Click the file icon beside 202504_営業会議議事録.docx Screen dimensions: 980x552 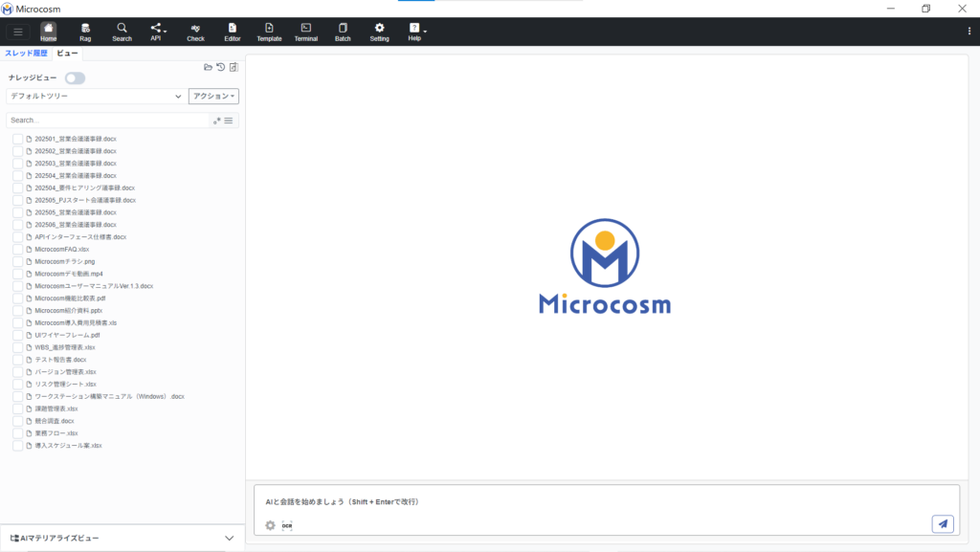[x=29, y=175]
